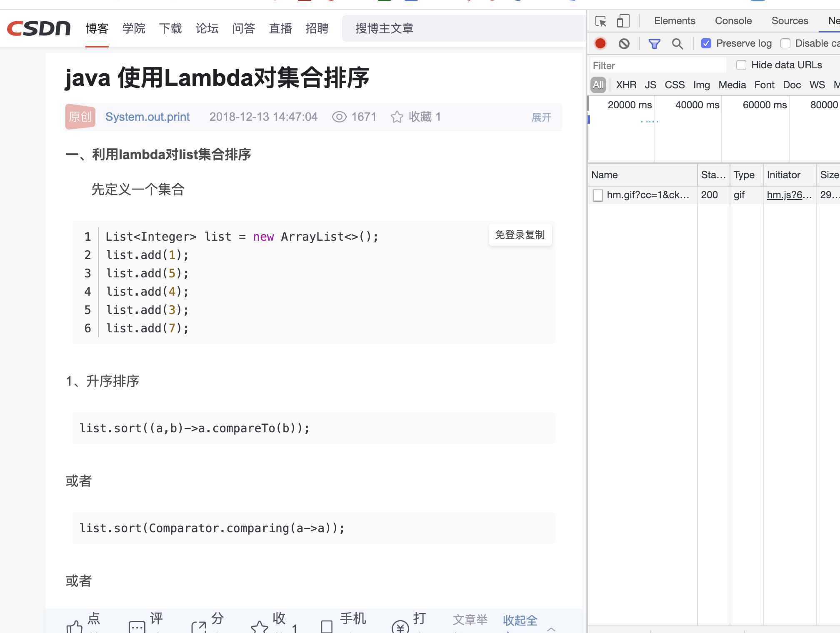Disable the Preserve log checkbox

(x=706, y=43)
